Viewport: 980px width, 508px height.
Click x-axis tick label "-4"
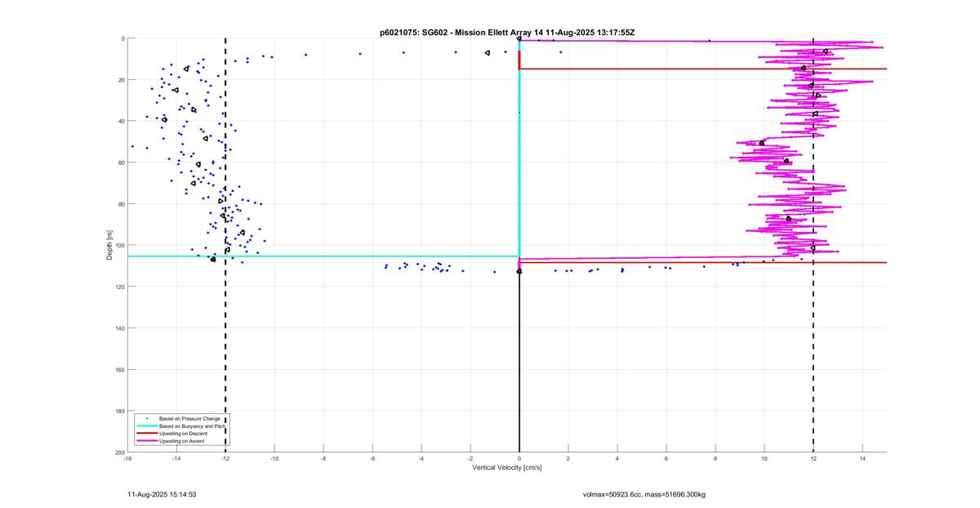click(x=421, y=458)
